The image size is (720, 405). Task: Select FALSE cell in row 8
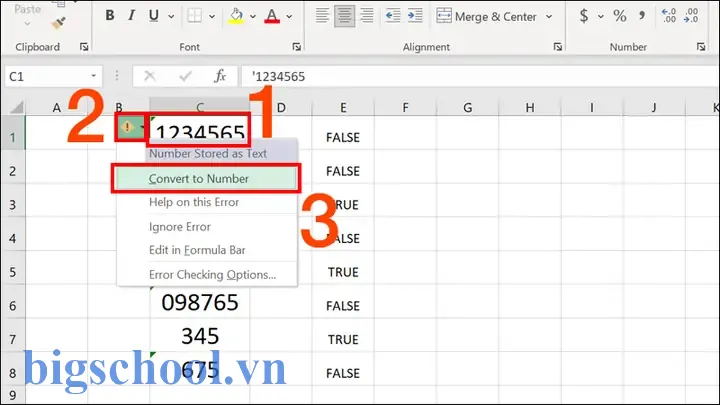click(343, 373)
